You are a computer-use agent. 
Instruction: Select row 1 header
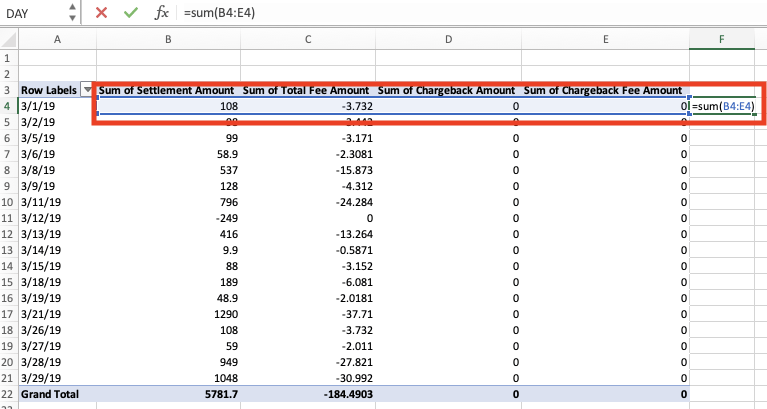[x=7, y=58]
